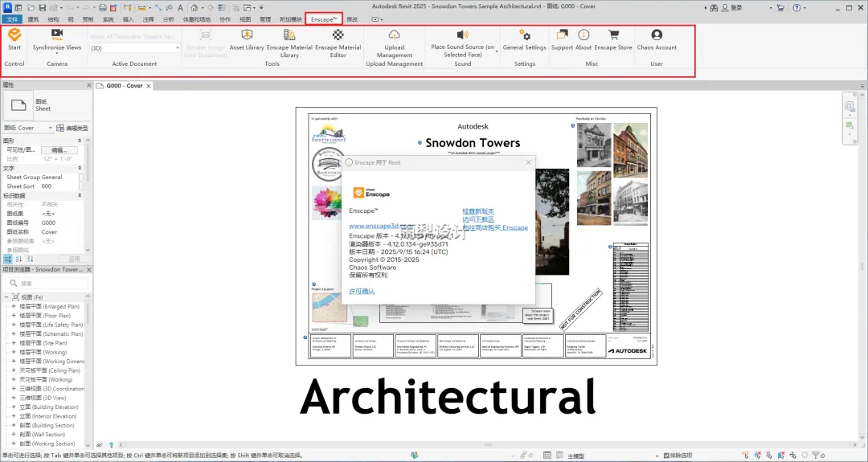Select the Ceiling Plan tree item
Viewport: 868px width, 462px height.
(50, 370)
